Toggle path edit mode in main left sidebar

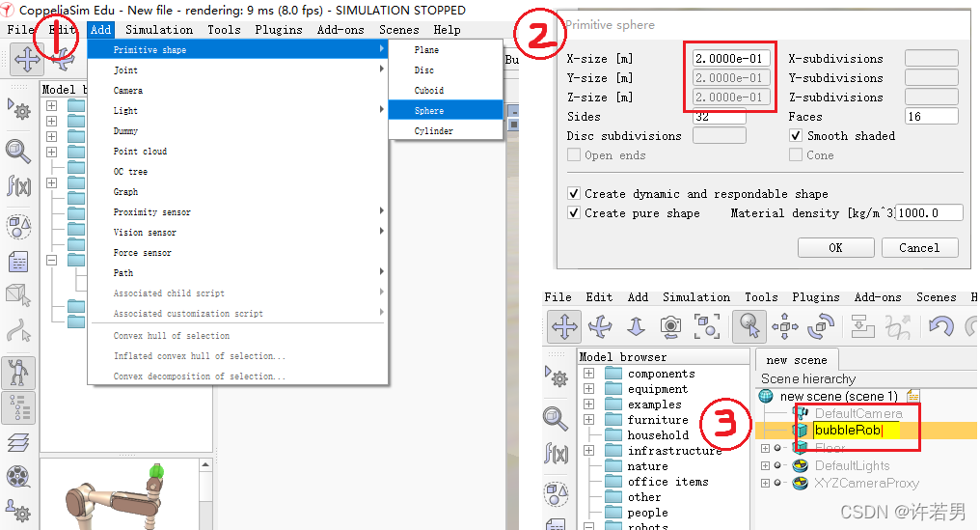tap(18, 331)
